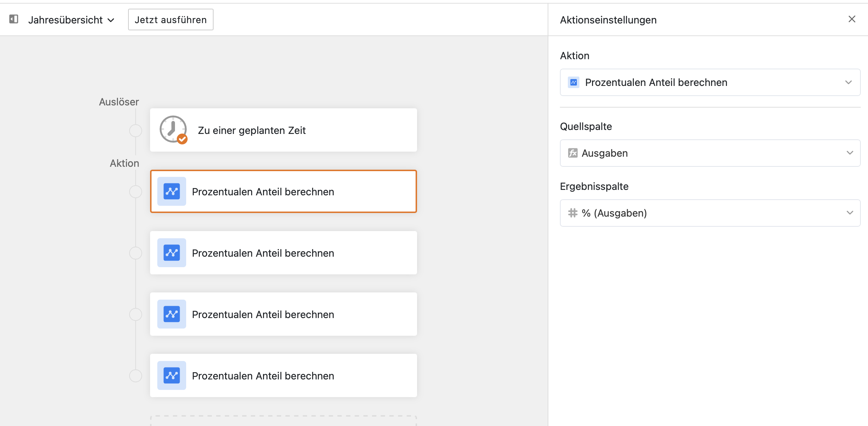This screenshot has height=426, width=868.
Task: Click chart icon of the third action card
Action: 172,314
